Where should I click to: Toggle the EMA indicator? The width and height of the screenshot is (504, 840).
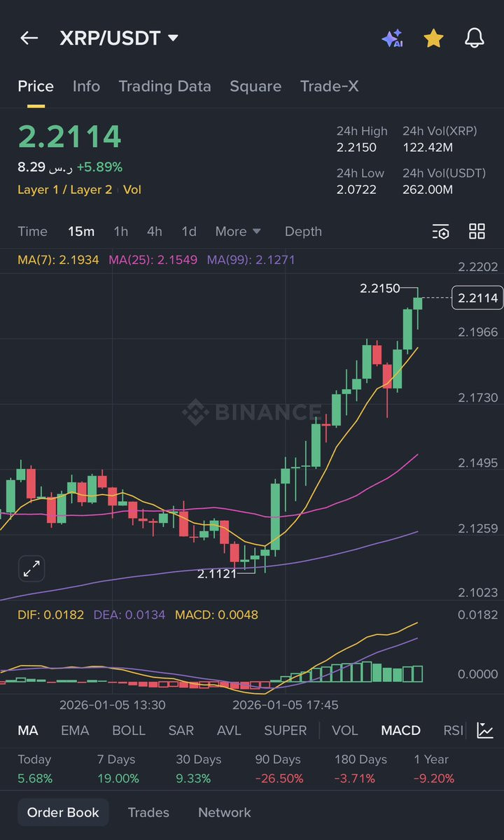coord(75,731)
